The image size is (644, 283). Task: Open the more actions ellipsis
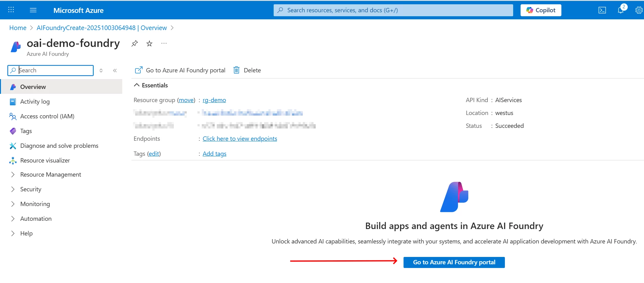tap(164, 44)
